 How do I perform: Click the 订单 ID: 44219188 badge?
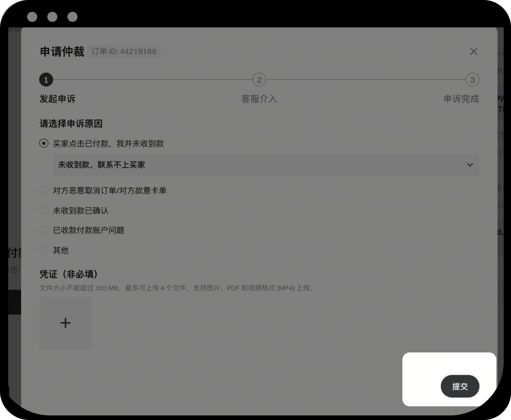[x=124, y=52]
